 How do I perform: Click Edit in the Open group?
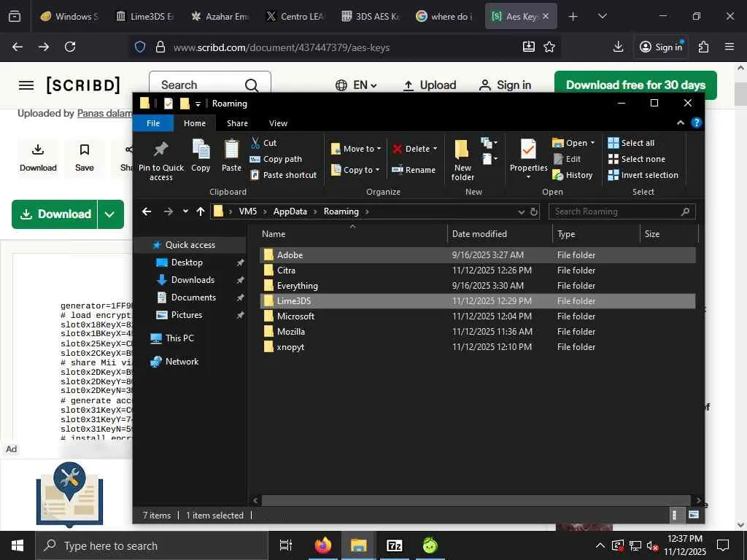567,159
